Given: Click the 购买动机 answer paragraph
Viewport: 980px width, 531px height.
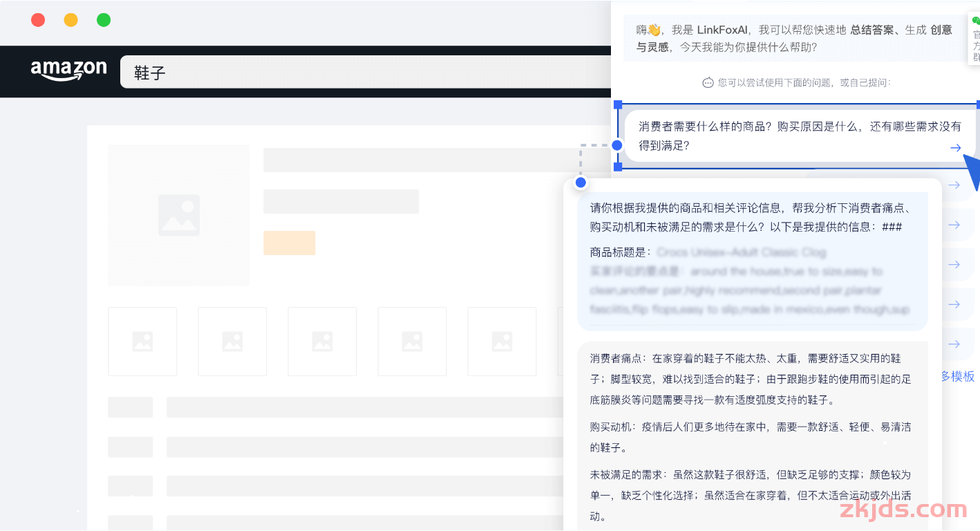Looking at the screenshot, I should 751,437.
